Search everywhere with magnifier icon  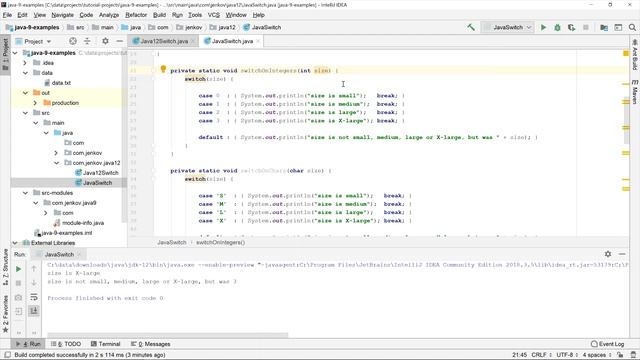pos(632,27)
